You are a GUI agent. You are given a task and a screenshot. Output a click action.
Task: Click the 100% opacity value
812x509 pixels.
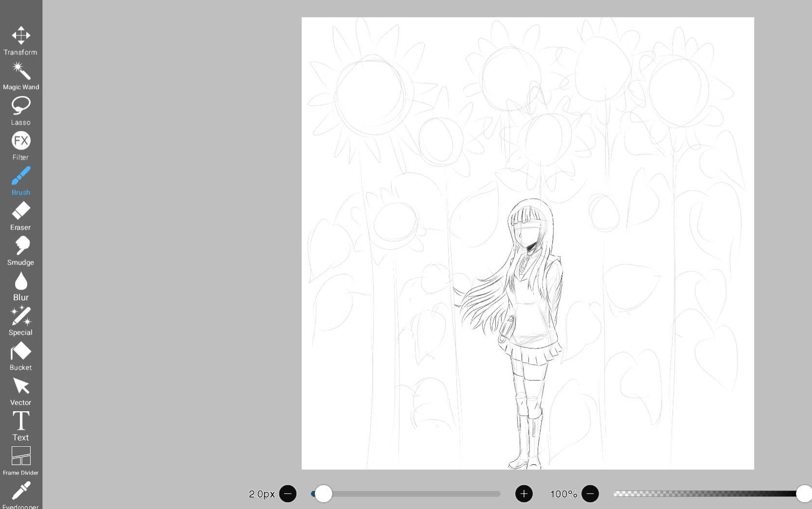(x=563, y=494)
